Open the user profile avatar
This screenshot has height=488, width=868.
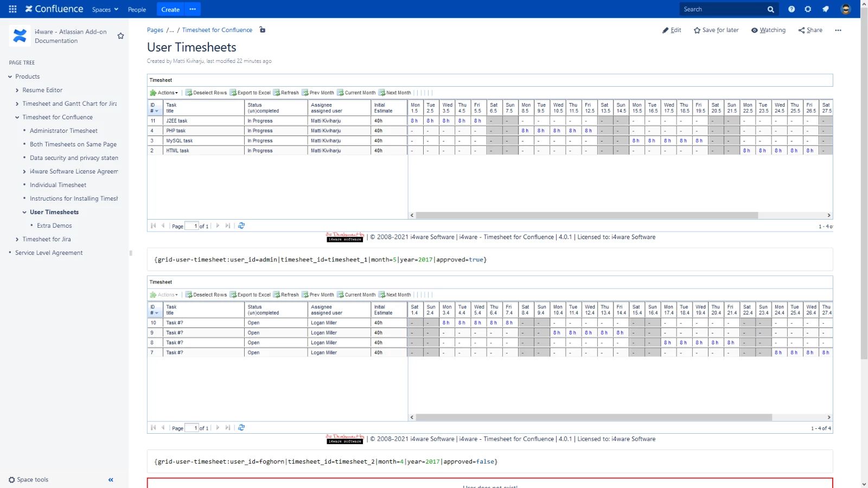846,9
